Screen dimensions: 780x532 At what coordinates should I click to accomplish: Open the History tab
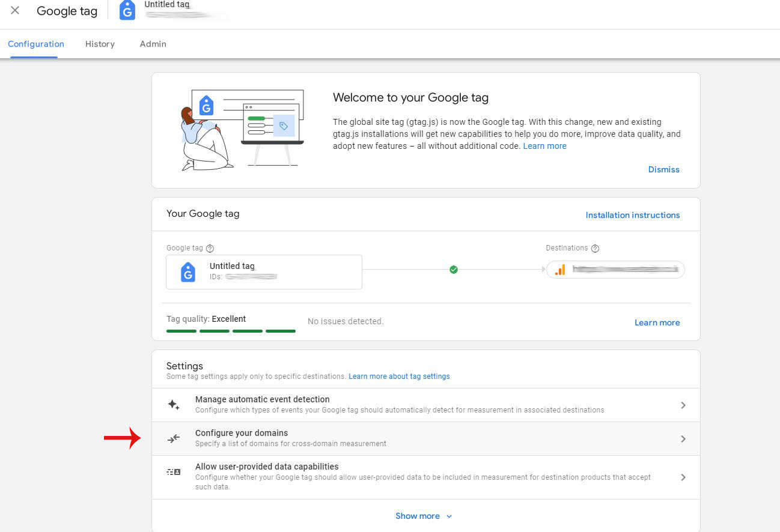(x=100, y=44)
